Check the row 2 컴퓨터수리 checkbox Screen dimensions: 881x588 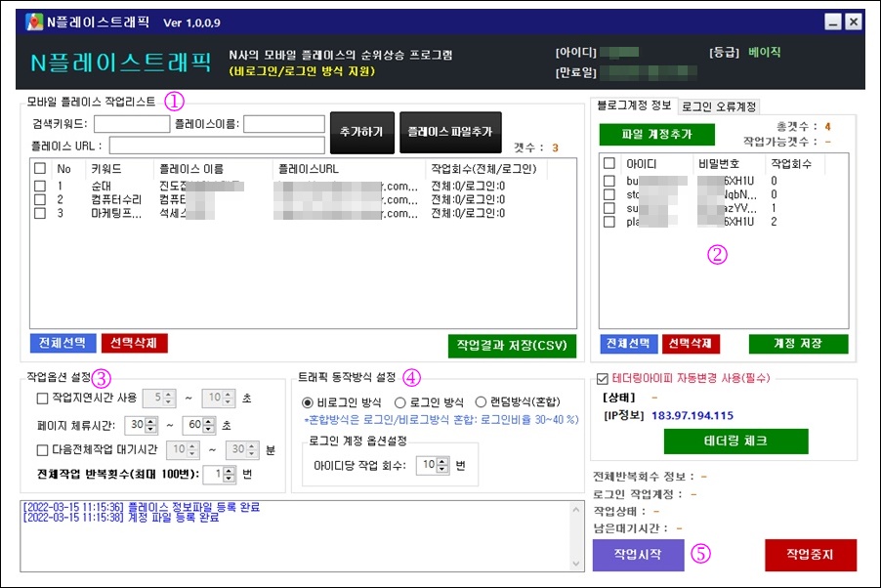40,199
